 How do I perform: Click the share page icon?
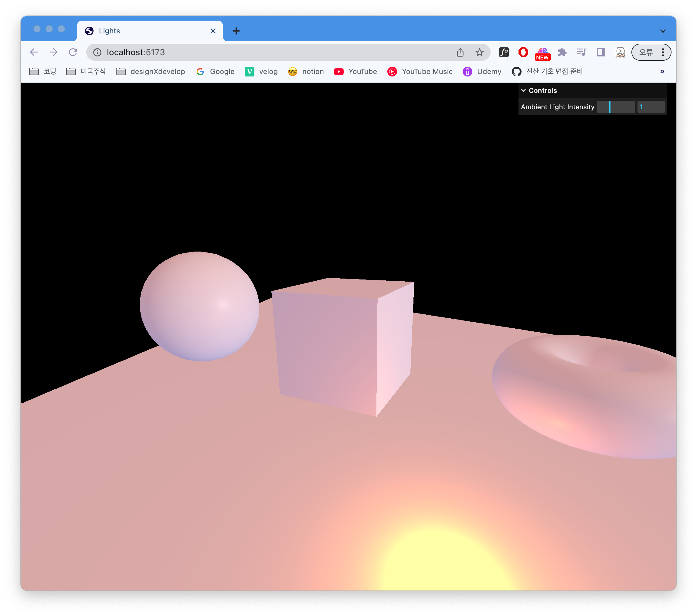point(460,52)
